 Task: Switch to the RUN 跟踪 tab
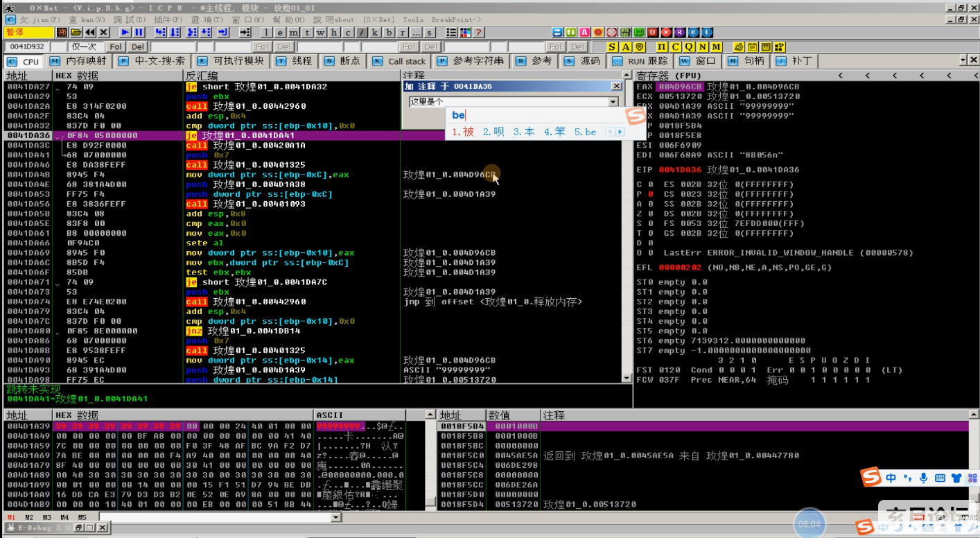click(640, 61)
